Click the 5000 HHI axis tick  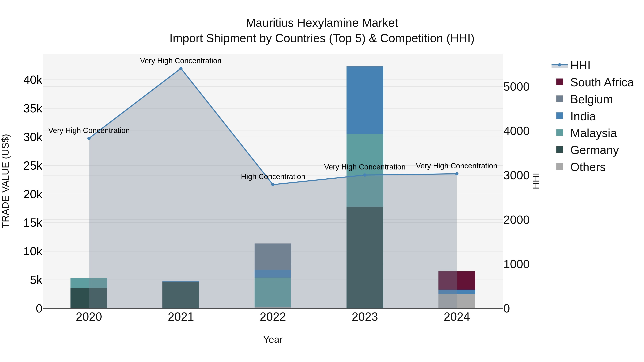(516, 87)
